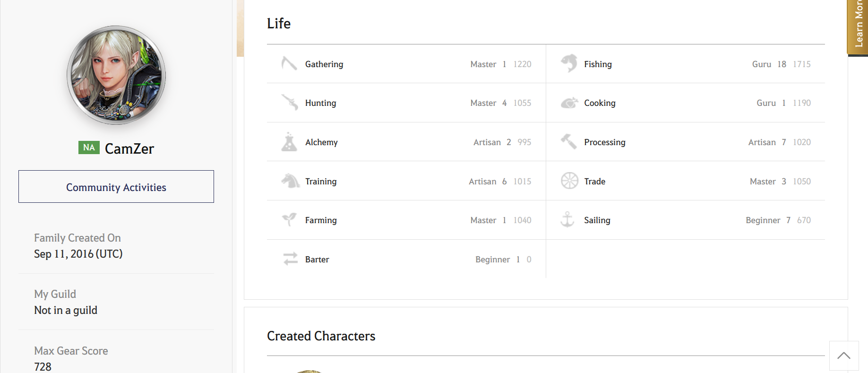Image resolution: width=868 pixels, height=373 pixels.
Task: Click the Training horse icon
Action: (x=290, y=181)
